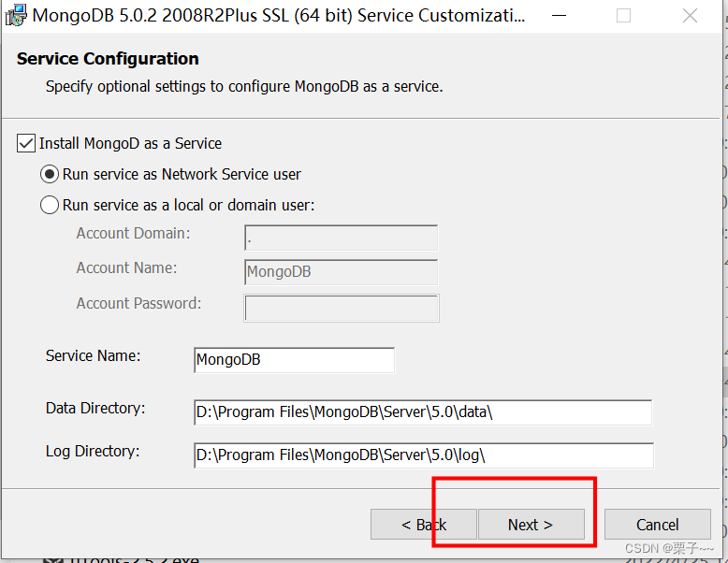Uncheck Install MongoD as a Service

tap(26, 143)
